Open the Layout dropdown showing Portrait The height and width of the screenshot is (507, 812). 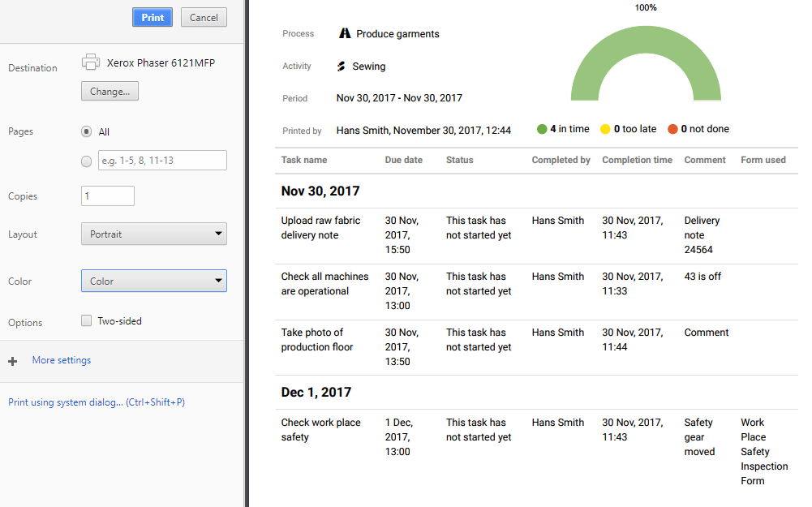[154, 234]
